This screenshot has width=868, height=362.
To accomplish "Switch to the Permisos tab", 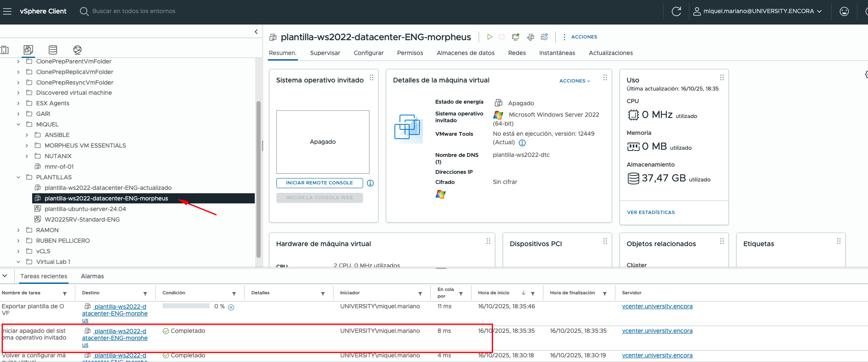I will (410, 53).
